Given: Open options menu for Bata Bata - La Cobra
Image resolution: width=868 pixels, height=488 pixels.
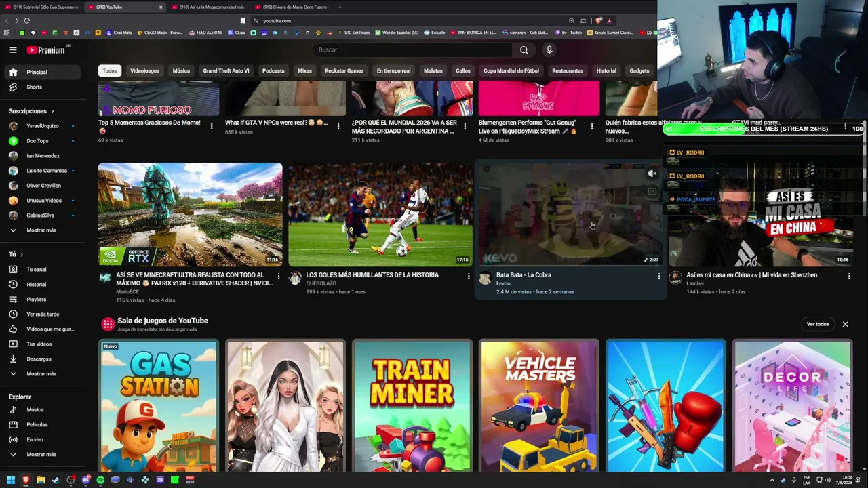Looking at the screenshot, I should pyautogui.click(x=658, y=276).
